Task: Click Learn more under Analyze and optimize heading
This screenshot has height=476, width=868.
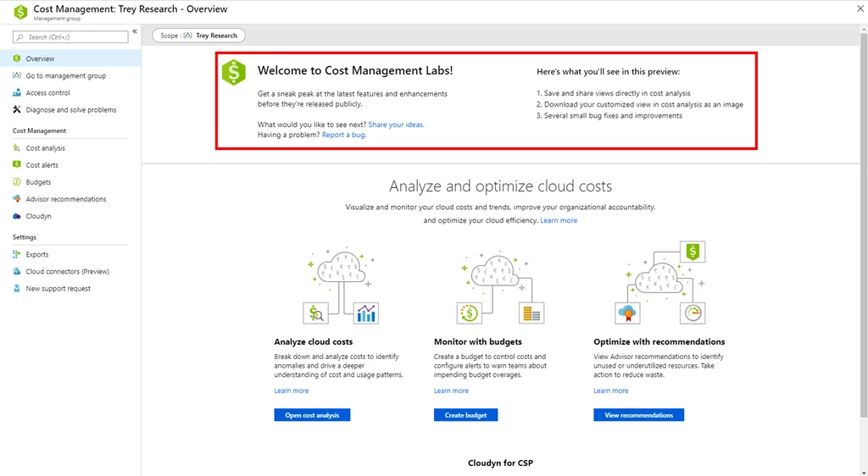Action: 559,220
